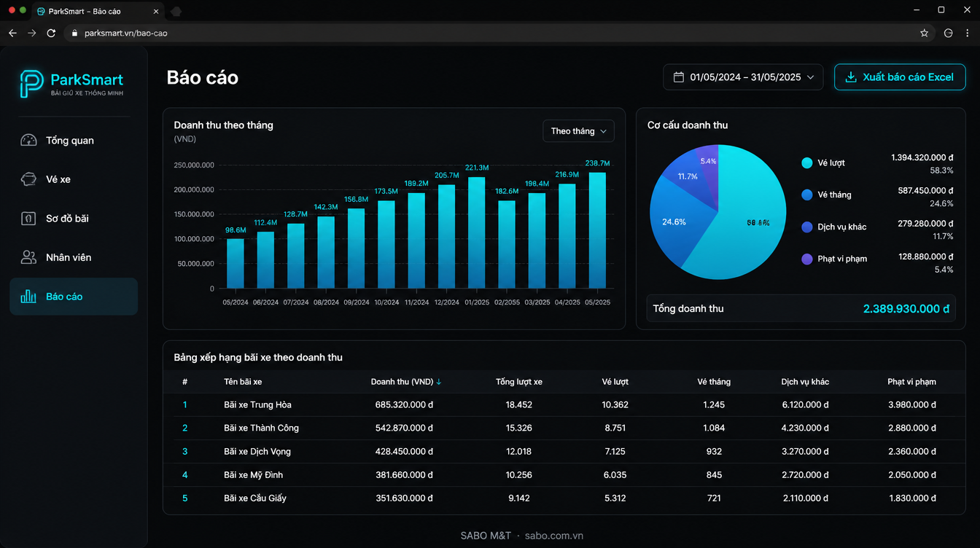Click the legend amount 587.450.000 đ
This screenshot has width=980, height=548.
pyautogui.click(x=925, y=191)
